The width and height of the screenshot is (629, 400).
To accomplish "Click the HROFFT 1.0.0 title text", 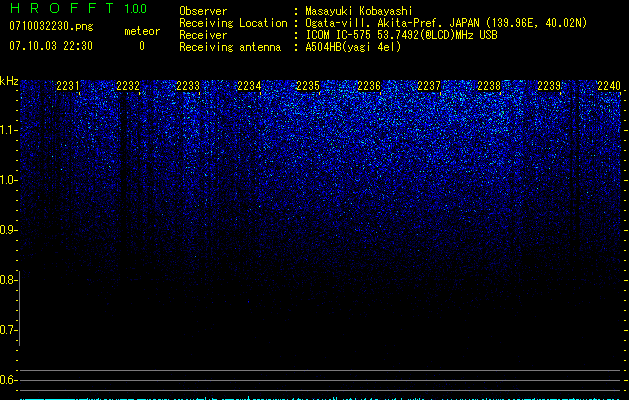I will tap(78, 8).
